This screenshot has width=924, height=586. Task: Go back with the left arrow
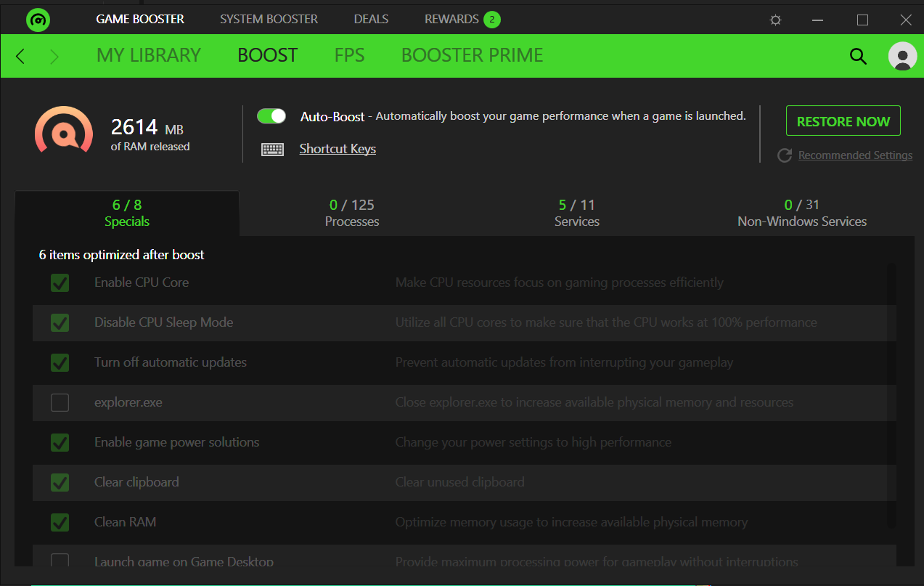coord(20,56)
